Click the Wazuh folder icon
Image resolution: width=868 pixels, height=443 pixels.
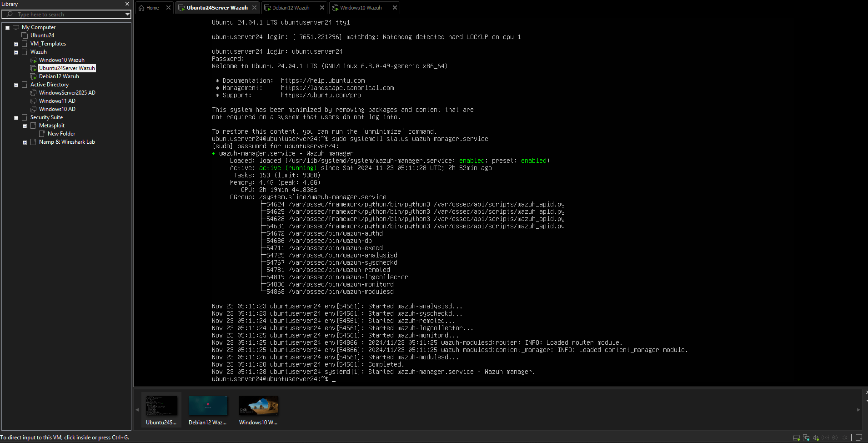pyautogui.click(x=25, y=52)
